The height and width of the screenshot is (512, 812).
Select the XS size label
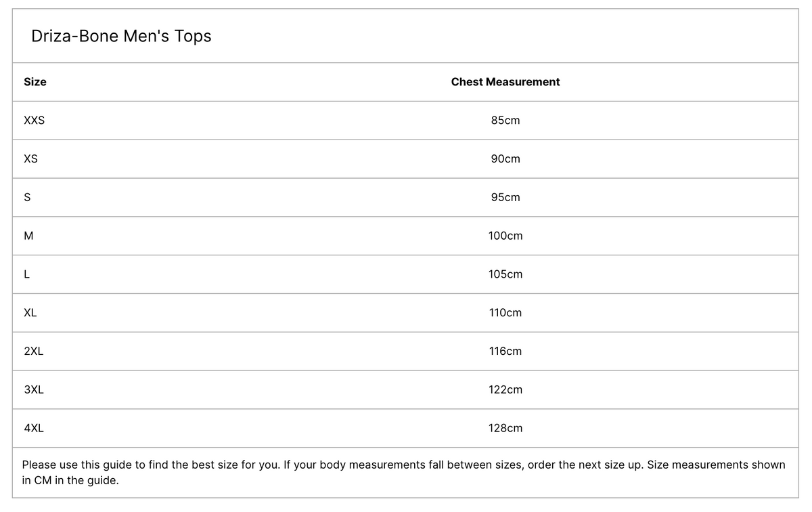[x=30, y=159]
